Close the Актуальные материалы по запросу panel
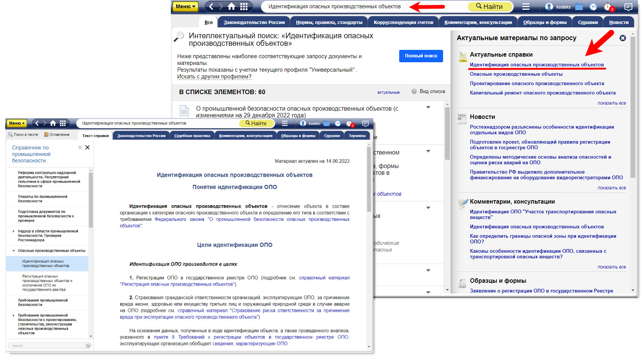Image resolution: width=644 pixels, height=357 pixels. point(623,38)
